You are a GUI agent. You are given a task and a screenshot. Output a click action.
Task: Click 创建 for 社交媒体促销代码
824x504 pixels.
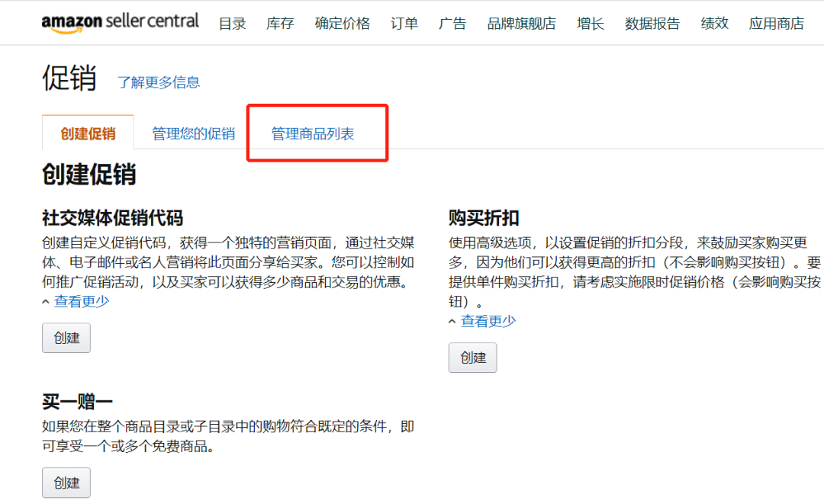pos(66,338)
